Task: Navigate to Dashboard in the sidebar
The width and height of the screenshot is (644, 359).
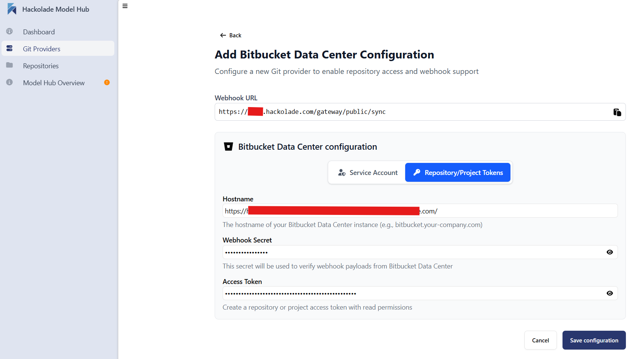Action: pyautogui.click(x=39, y=32)
